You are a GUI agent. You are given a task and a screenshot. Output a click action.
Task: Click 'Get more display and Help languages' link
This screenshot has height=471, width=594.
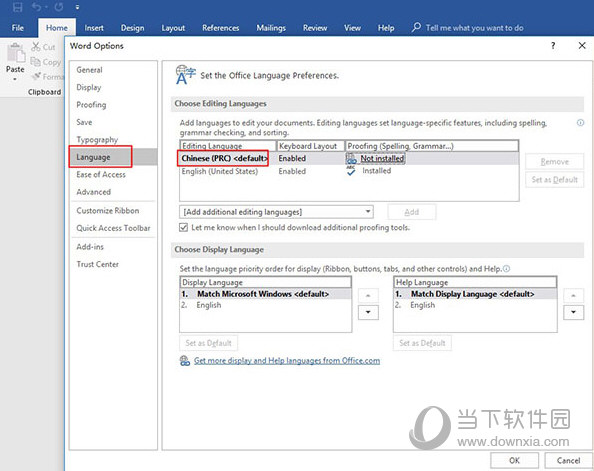click(287, 361)
